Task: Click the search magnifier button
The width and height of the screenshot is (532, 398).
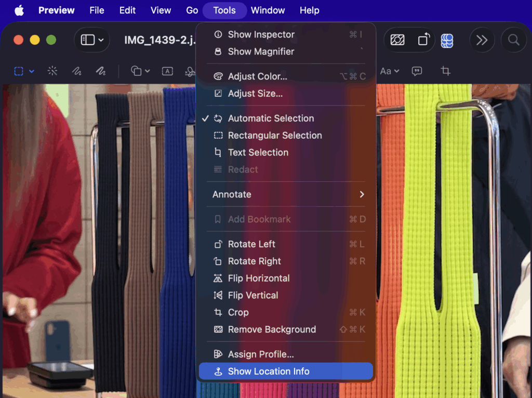Action: [513, 40]
